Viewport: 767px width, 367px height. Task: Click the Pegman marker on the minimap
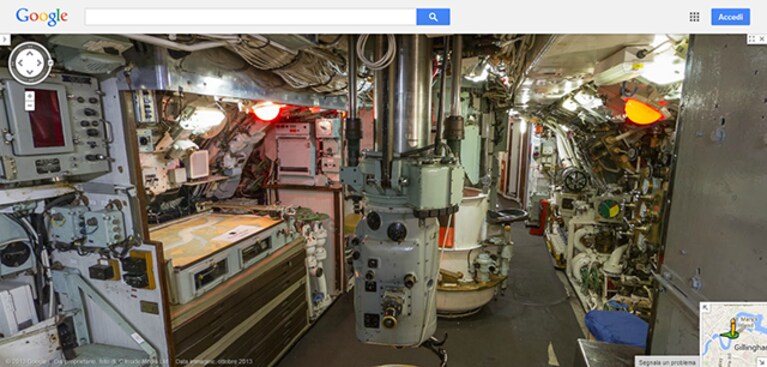point(732,328)
